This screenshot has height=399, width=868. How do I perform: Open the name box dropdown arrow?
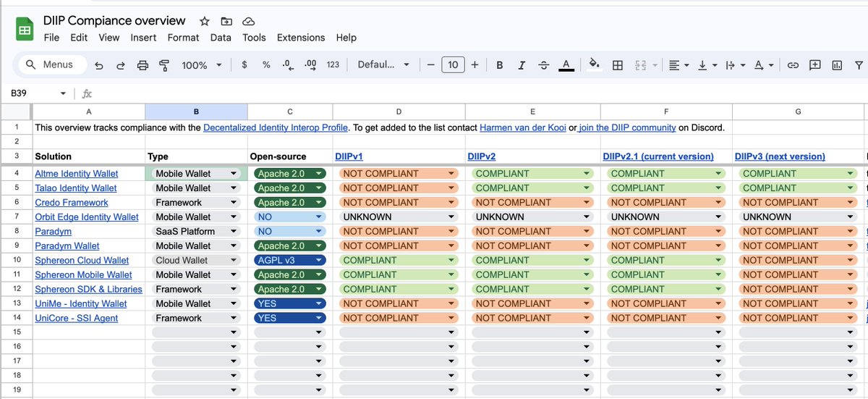click(x=63, y=94)
